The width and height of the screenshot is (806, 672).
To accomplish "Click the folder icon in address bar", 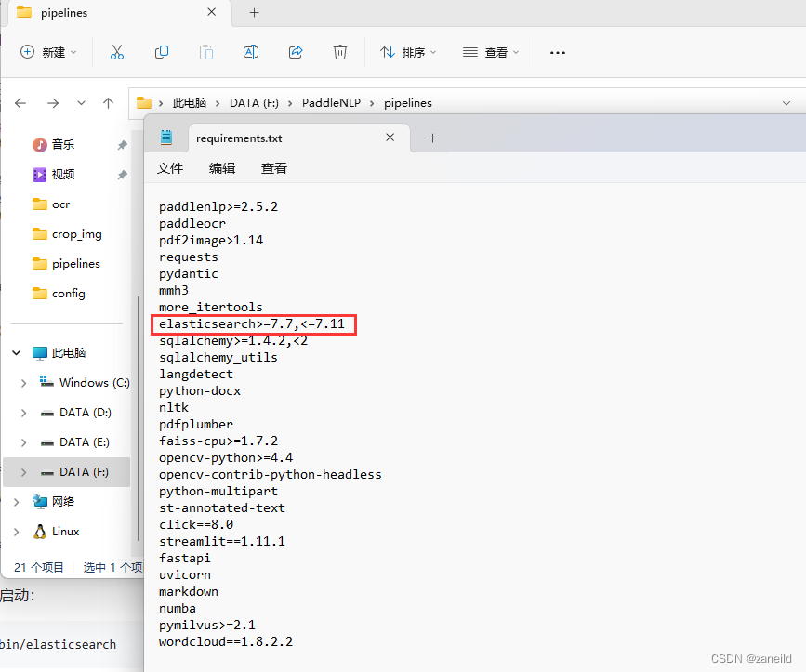I will 144,103.
